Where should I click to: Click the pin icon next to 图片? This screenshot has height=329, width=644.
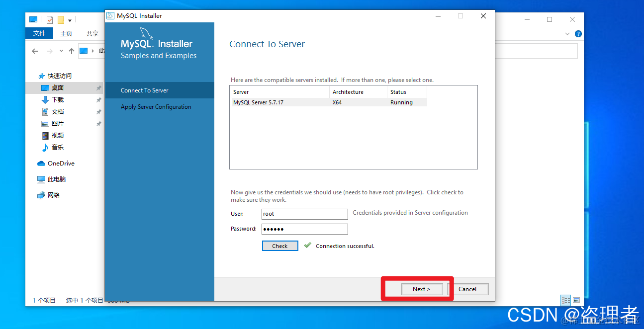pyautogui.click(x=98, y=124)
